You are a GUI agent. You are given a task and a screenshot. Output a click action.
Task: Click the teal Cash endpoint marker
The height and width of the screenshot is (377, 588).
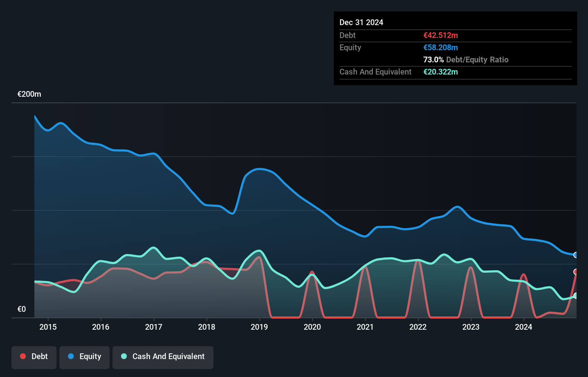[x=575, y=296]
